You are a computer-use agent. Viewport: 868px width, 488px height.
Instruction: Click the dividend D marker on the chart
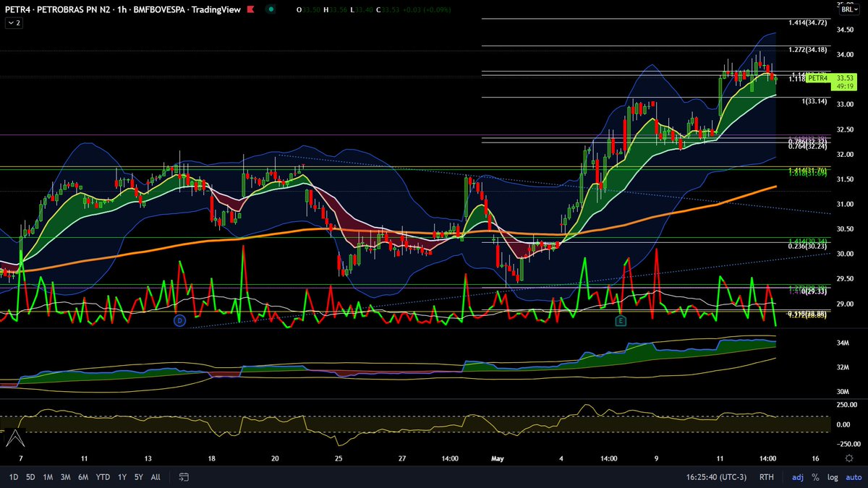pyautogui.click(x=179, y=320)
